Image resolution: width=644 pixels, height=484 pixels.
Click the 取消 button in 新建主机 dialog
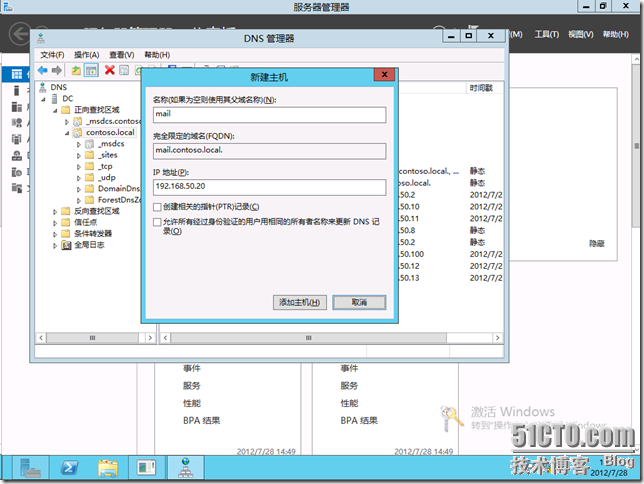pyautogui.click(x=359, y=302)
